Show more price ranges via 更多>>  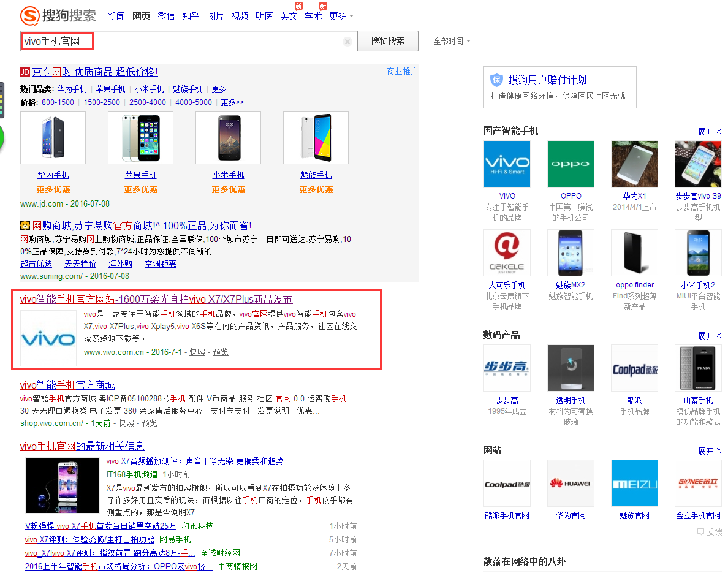pyautogui.click(x=232, y=102)
